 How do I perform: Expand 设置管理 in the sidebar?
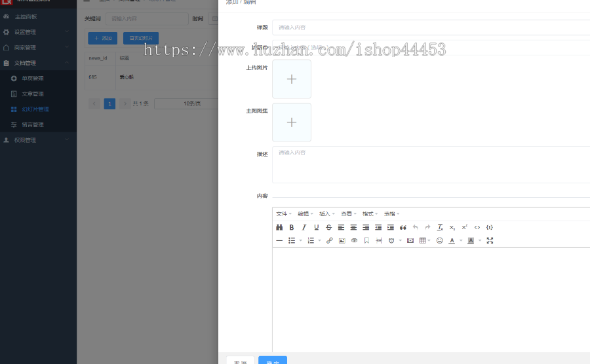click(x=38, y=32)
